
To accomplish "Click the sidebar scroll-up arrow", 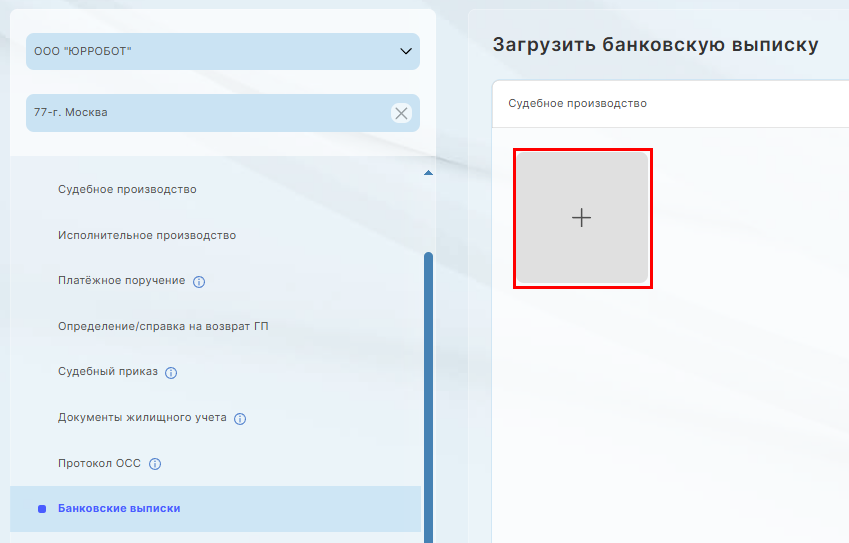I will tap(428, 174).
